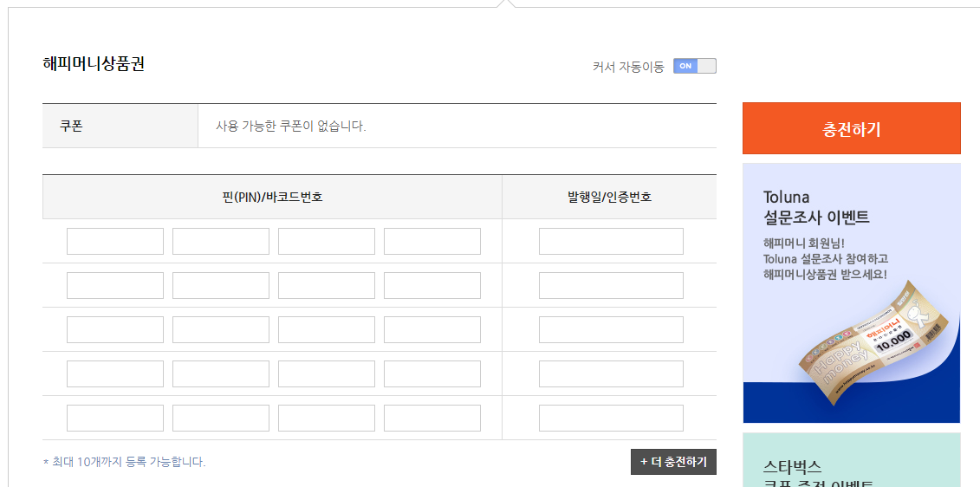Click second PIN field in row one
Viewport: 980px width, 487px height.
221,241
